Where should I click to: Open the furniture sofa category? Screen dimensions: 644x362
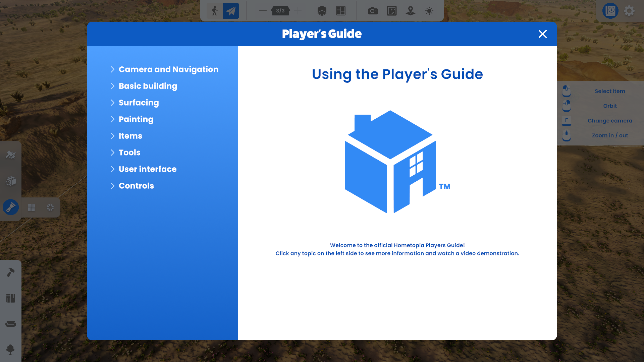11,324
